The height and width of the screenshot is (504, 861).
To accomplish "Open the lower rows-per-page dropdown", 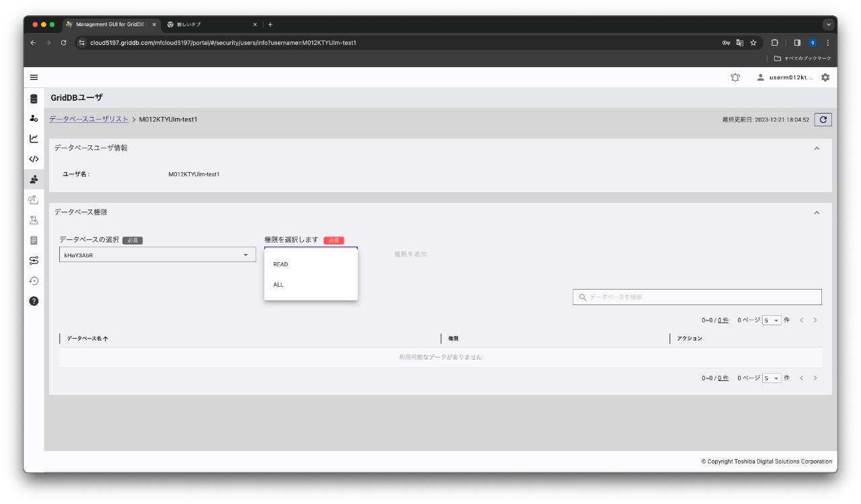I will click(772, 378).
